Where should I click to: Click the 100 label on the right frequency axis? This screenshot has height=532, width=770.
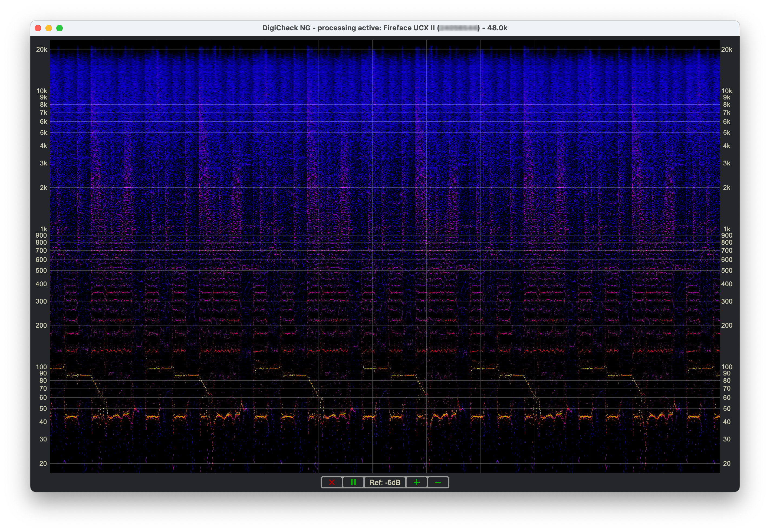(726, 367)
